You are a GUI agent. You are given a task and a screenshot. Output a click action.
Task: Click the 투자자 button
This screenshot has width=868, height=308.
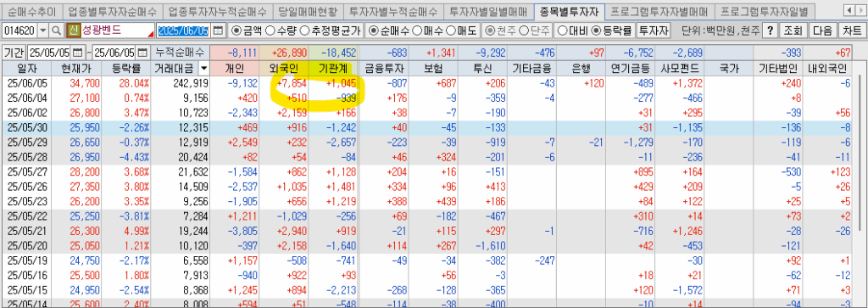click(654, 31)
